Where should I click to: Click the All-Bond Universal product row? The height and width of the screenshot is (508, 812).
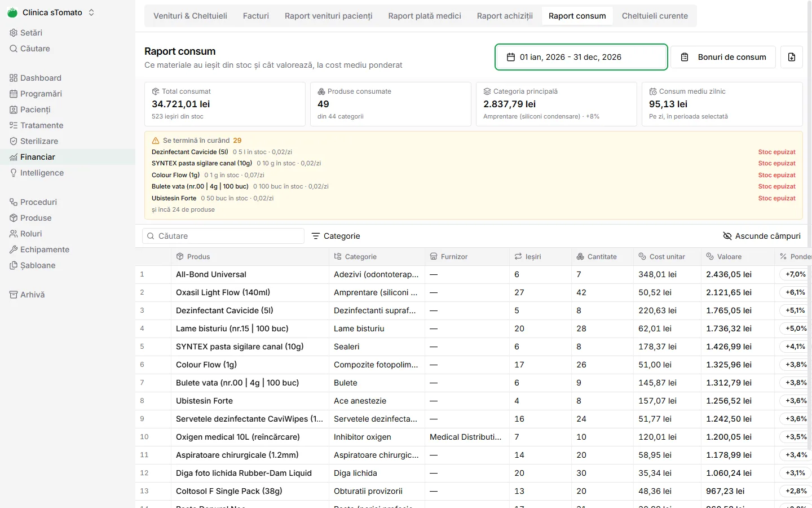[474, 274]
